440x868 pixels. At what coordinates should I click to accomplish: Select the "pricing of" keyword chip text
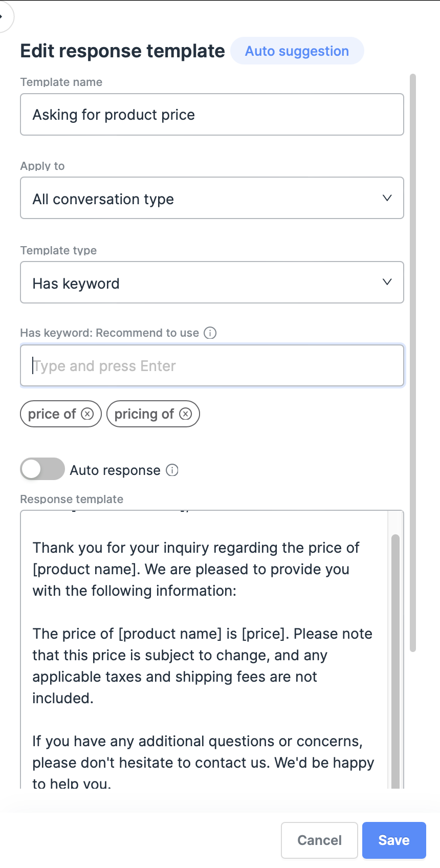pos(144,414)
